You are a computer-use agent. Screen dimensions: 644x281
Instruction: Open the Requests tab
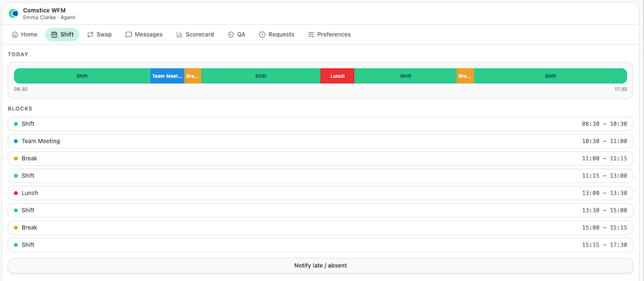pyautogui.click(x=277, y=34)
